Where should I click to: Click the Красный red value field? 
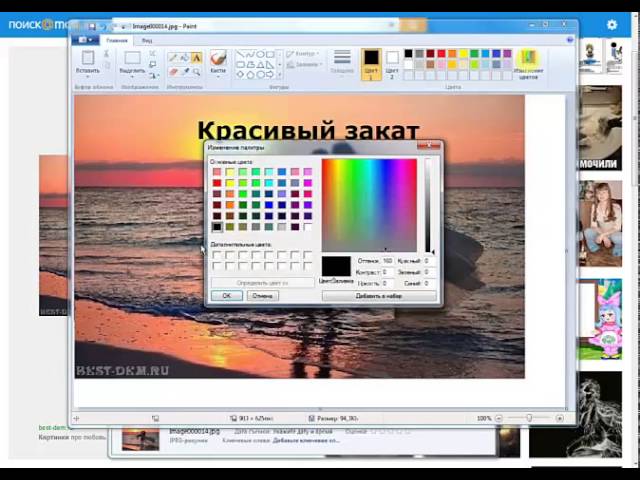(429, 260)
